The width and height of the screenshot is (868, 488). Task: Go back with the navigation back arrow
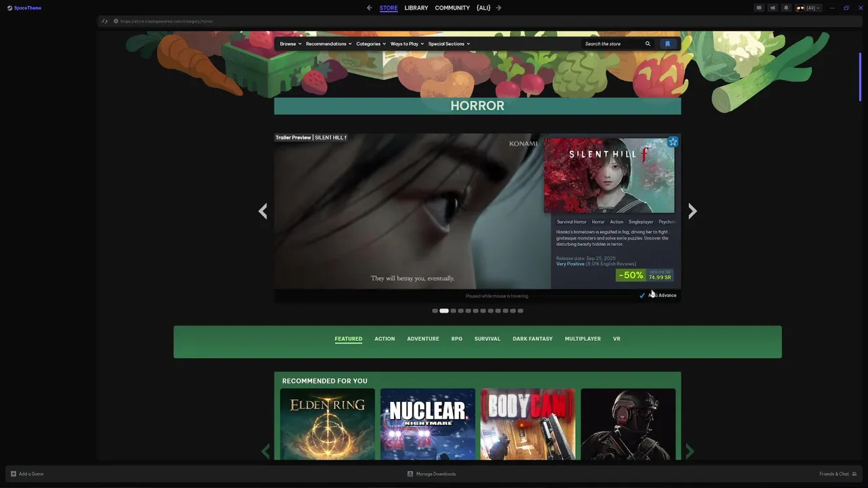pyautogui.click(x=369, y=8)
